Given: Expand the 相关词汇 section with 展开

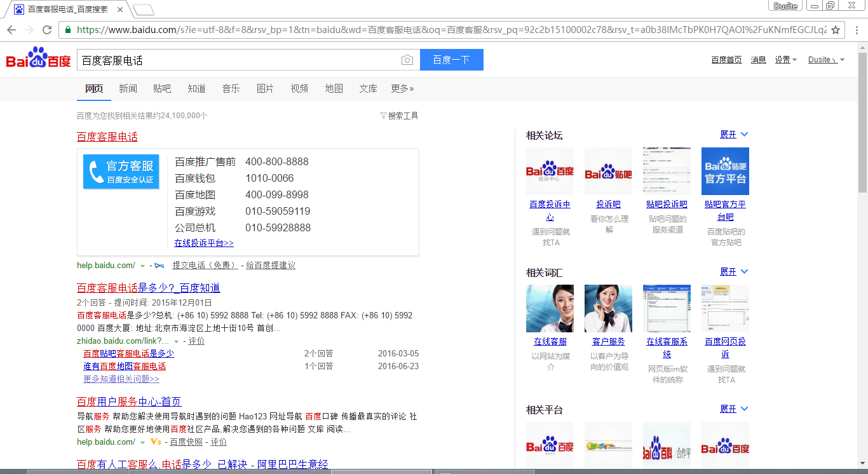Looking at the screenshot, I should [734, 272].
